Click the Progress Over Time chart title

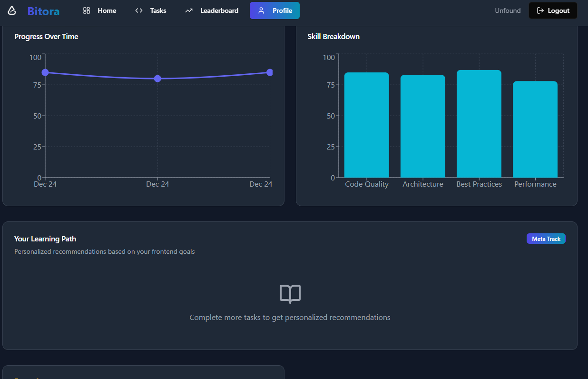pos(46,36)
